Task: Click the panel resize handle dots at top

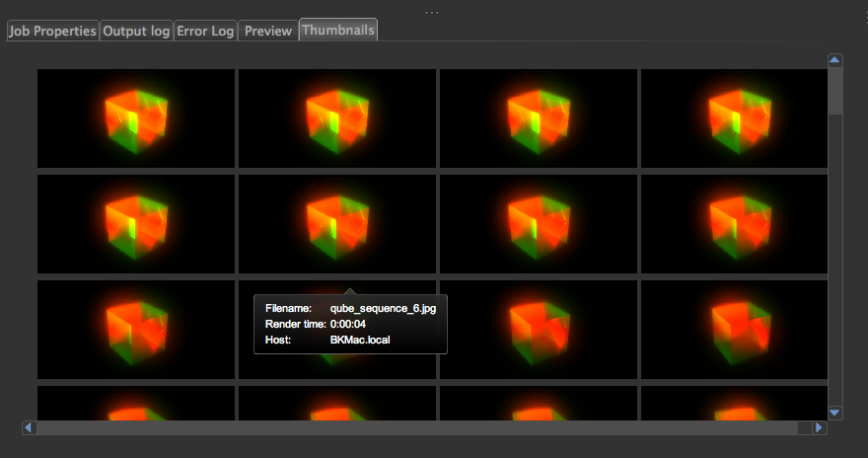Action: point(432,12)
